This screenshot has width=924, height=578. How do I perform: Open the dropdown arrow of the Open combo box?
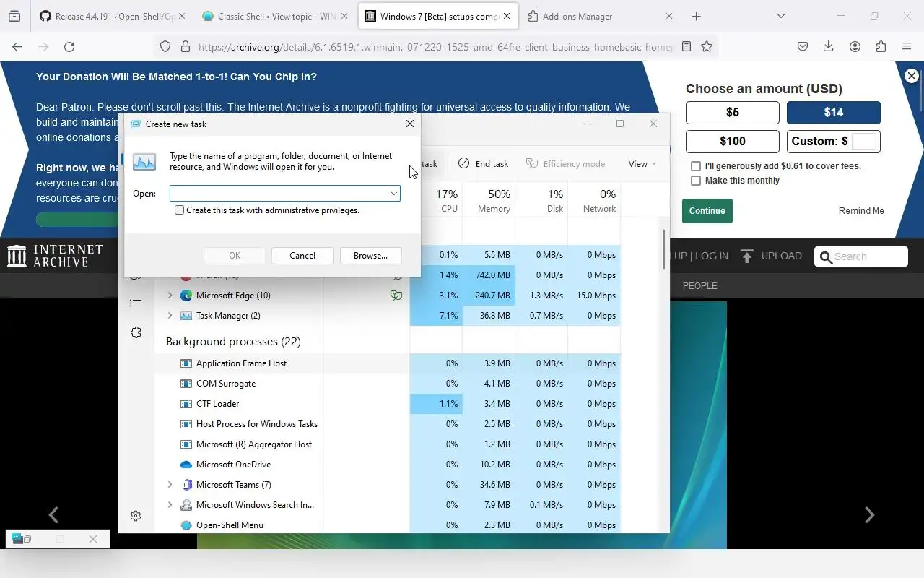393,194
